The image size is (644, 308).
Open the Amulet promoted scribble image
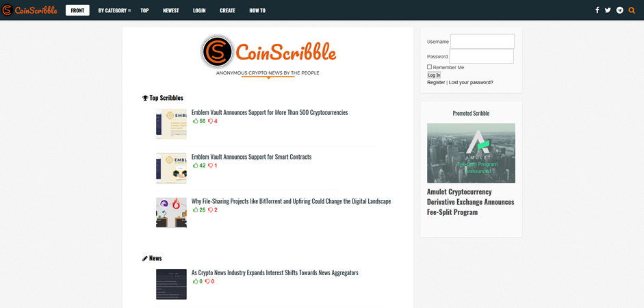(471, 153)
